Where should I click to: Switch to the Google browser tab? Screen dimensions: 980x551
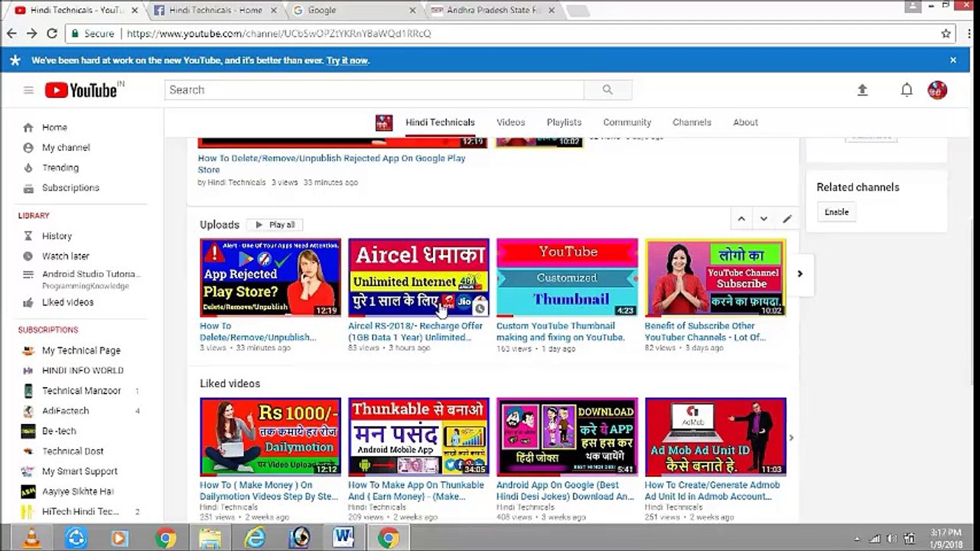353,10
